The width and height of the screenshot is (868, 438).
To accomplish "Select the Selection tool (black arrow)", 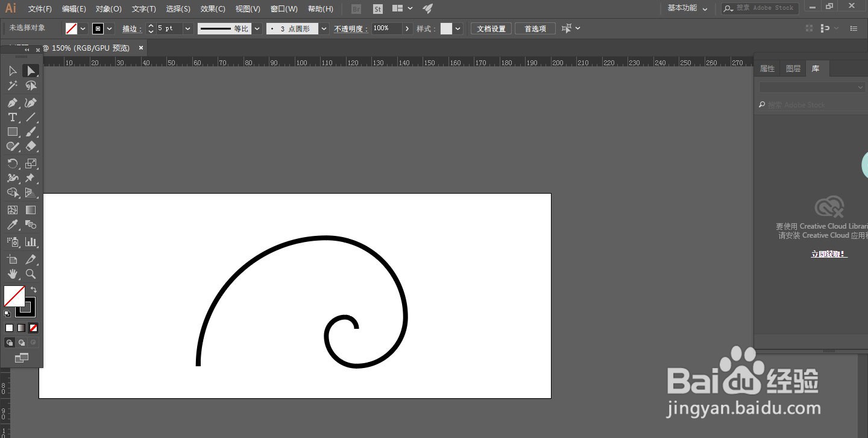I will click(x=13, y=71).
